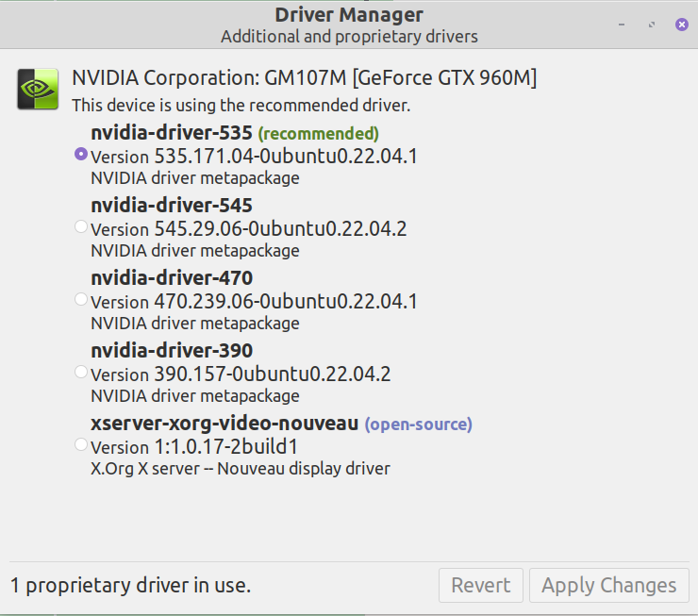Click the '1 proprietary driver in use' status text
Image resolution: width=698 pixels, height=616 pixels.
coord(131,585)
